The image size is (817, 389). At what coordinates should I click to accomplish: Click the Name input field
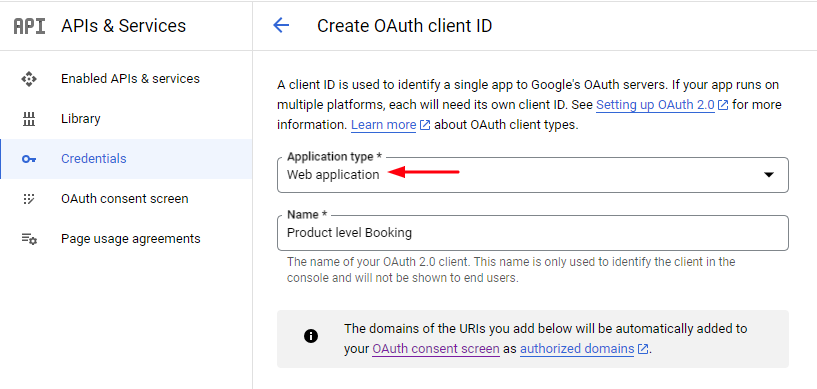533,233
